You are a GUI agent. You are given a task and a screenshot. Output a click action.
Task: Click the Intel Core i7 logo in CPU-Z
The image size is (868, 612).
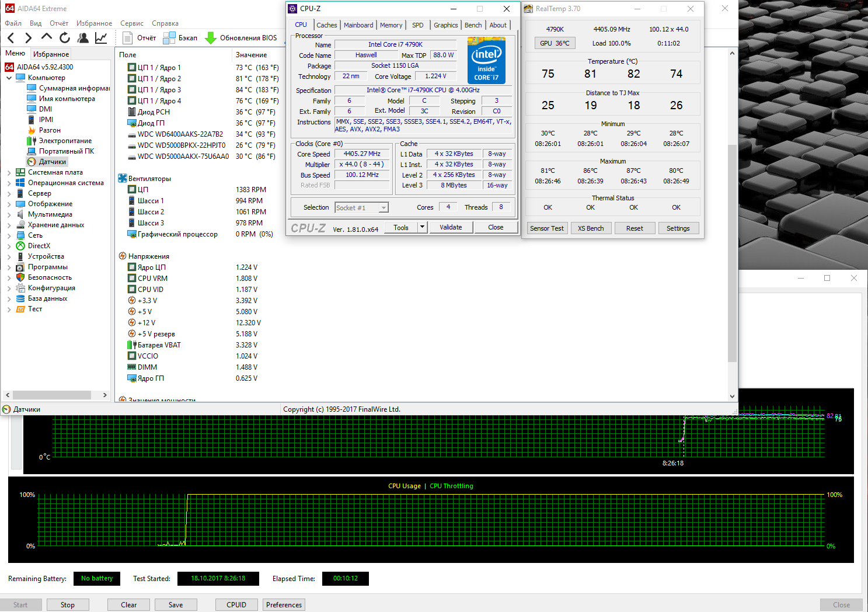(x=486, y=60)
